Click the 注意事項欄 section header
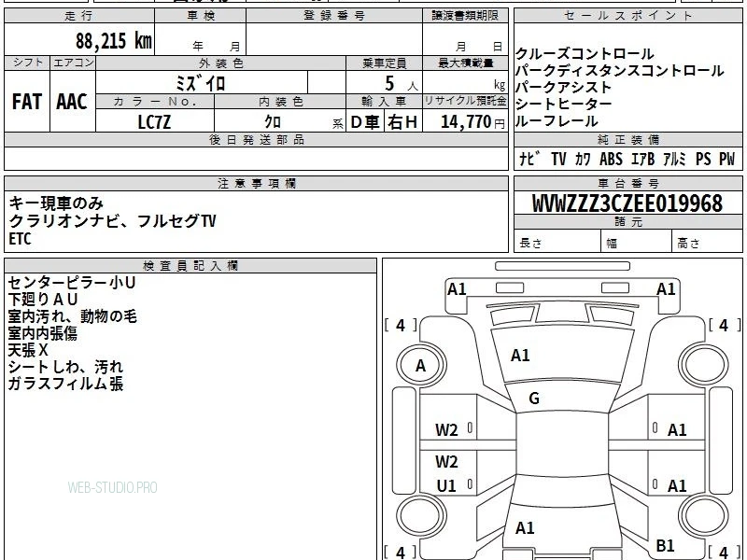This screenshot has height=560, width=747. point(256,183)
